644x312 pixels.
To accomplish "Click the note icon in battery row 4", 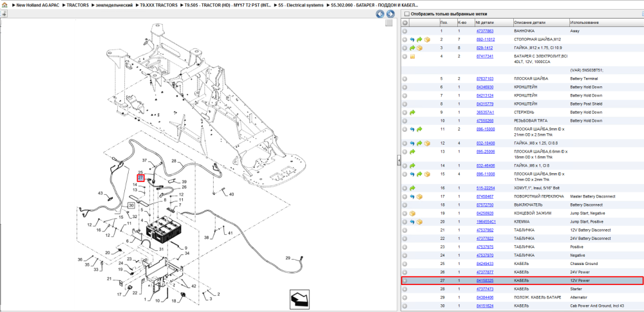I will click(412, 56).
